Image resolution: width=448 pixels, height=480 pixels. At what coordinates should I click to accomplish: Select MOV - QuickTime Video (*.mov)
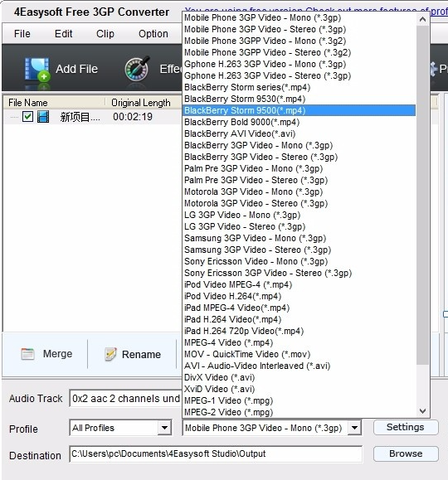[299, 355]
